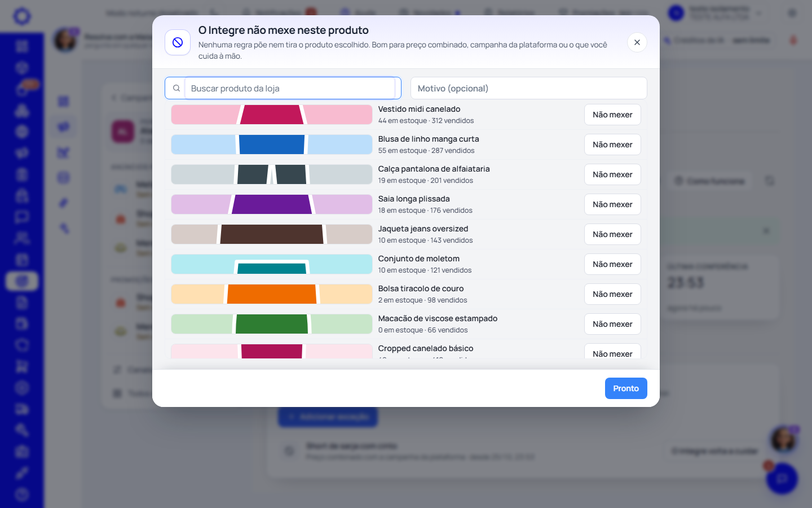The height and width of the screenshot is (508, 812).
Task: Select the '55 em estoque · 287 vendidos' text
Action: click(426, 151)
